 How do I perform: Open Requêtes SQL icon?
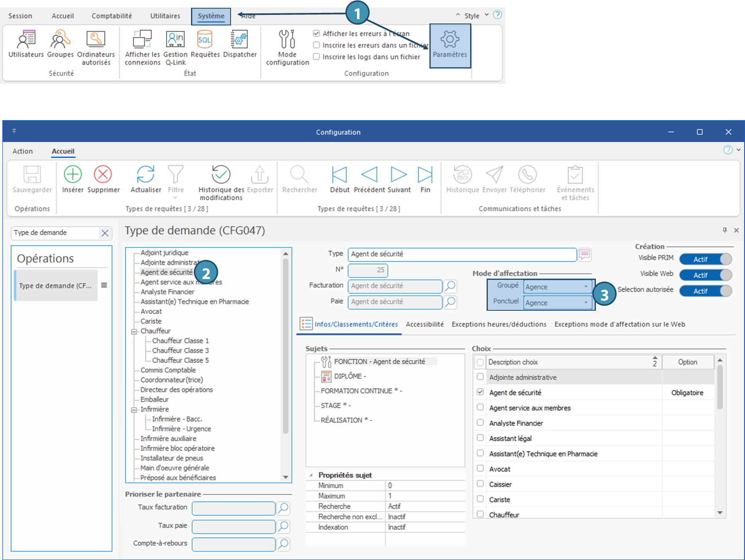click(x=205, y=40)
